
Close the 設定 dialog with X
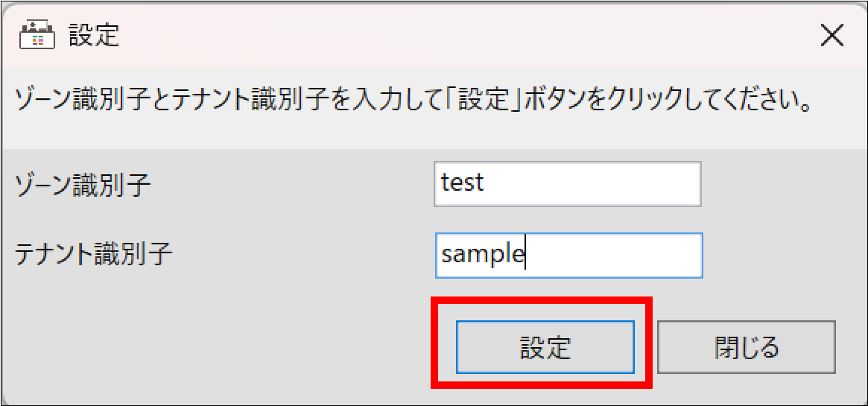click(832, 37)
